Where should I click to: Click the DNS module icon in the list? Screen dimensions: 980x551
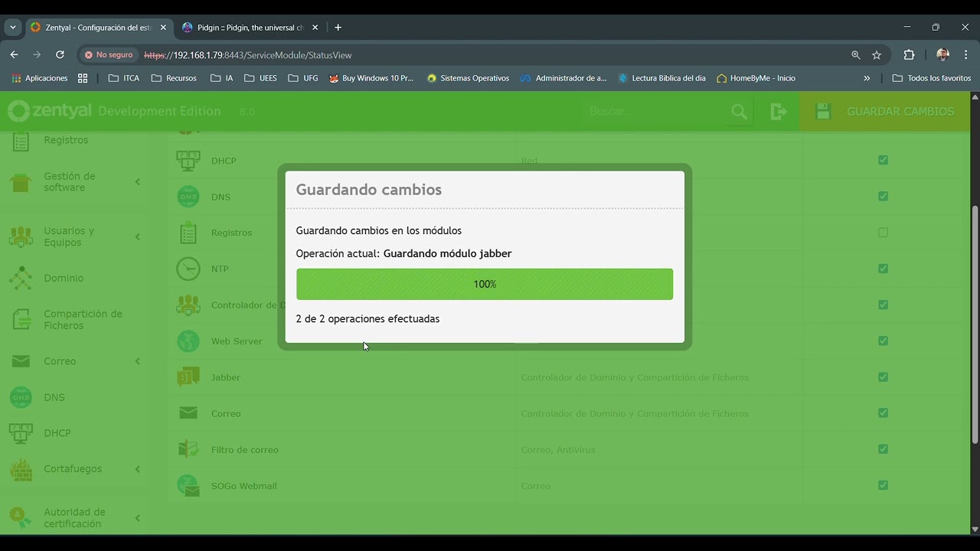click(188, 197)
